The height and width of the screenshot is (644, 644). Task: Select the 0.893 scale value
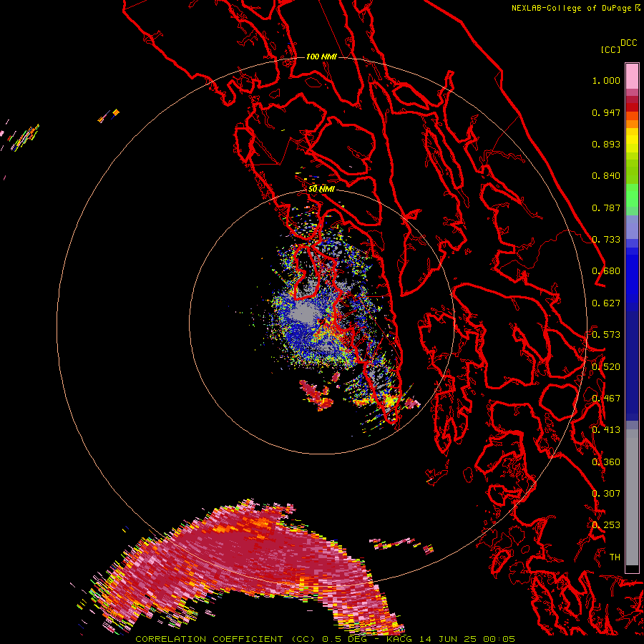pos(606,144)
